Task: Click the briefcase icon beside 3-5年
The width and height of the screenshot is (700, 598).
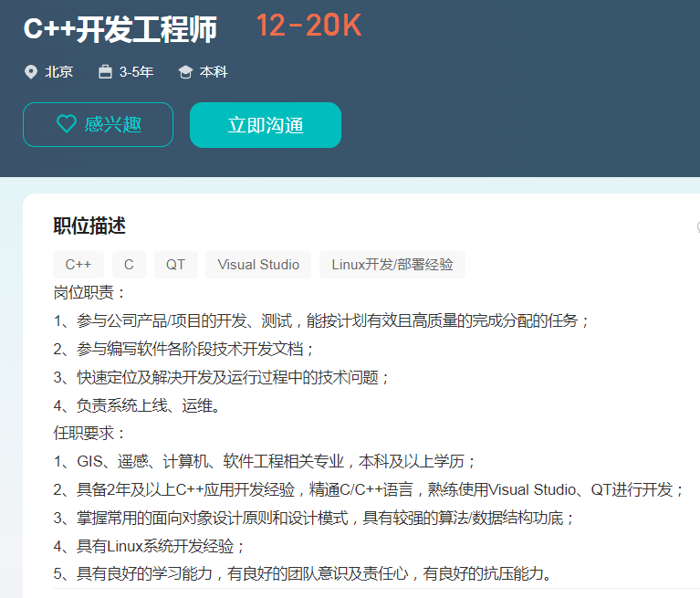Action: (105, 71)
